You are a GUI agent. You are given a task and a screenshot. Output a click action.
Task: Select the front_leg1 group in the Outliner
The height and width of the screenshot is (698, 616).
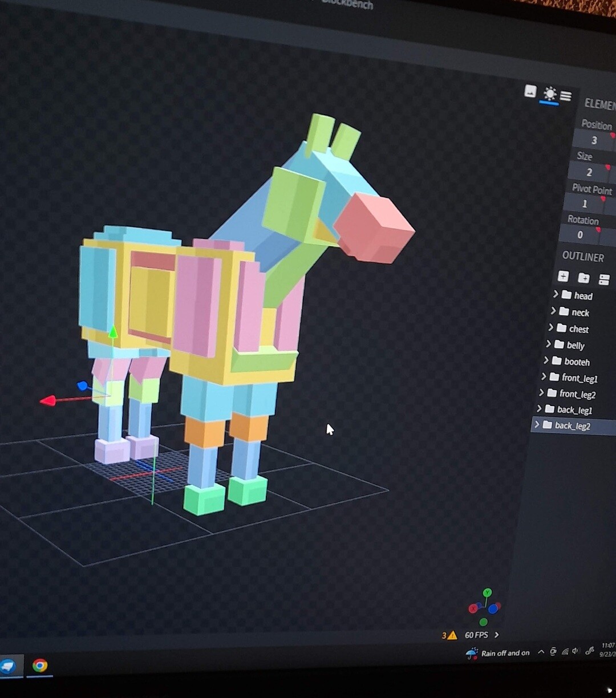pos(581,378)
